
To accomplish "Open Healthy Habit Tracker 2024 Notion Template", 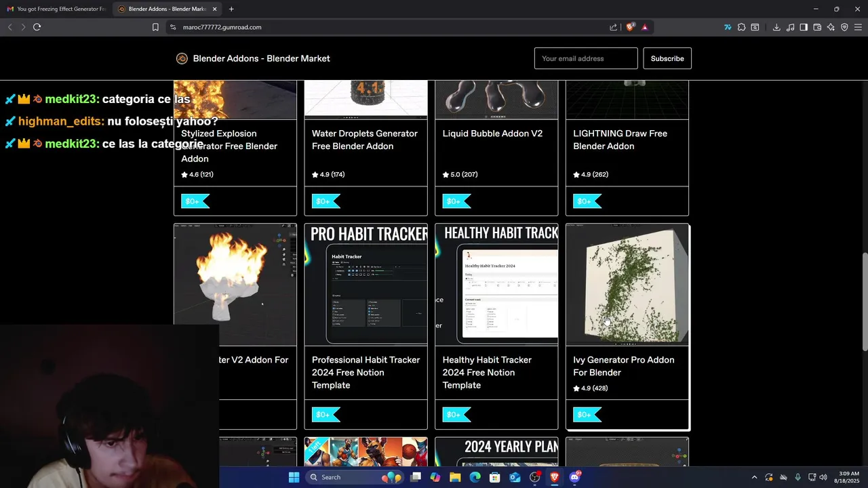I will tap(486, 372).
